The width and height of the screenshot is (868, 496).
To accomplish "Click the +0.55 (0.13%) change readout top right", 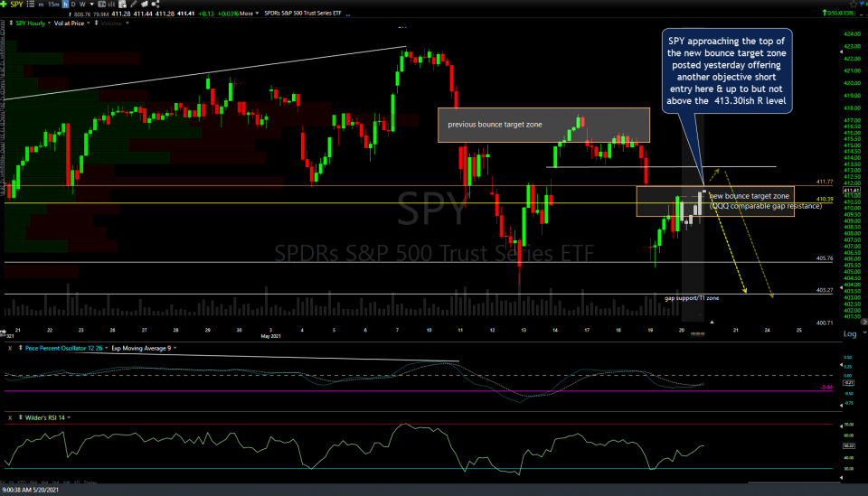I will click(839, 14).
